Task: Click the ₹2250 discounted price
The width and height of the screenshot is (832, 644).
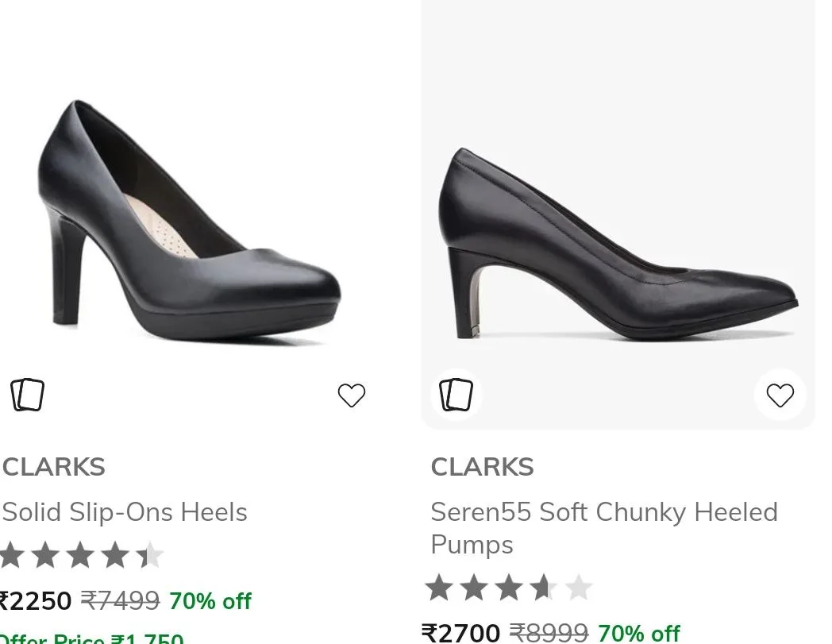Action: point(35,602)
